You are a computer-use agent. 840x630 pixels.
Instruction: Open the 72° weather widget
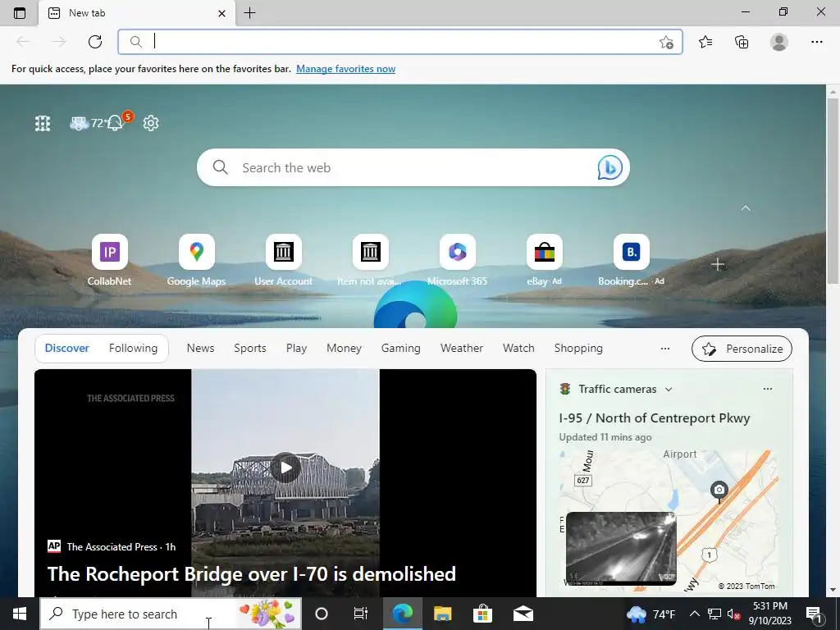[x=88, y=123]
